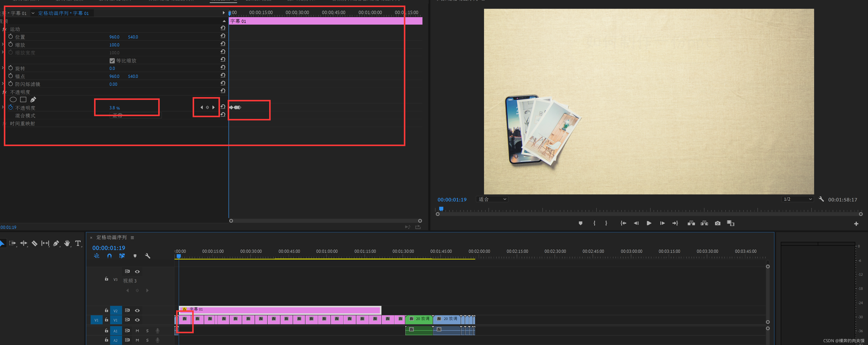Select the Razor tool

pyautogui.click(x=34, y=243)
